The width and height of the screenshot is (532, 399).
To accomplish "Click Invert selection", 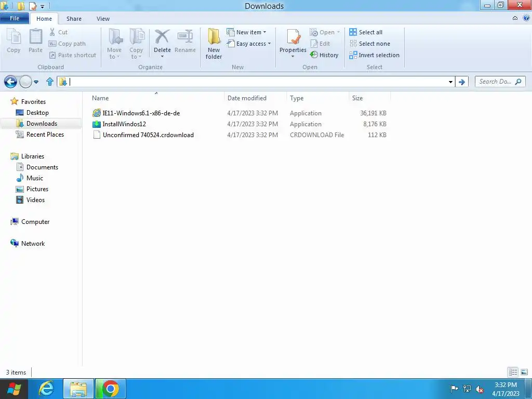I will pyautogui.click(x=375, y=55).
